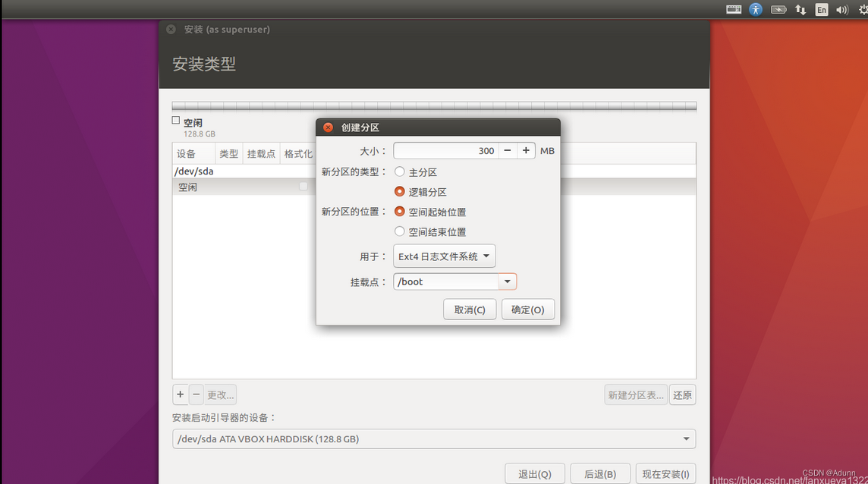Select 主分区 primary partition type

(x=400, y=171)
